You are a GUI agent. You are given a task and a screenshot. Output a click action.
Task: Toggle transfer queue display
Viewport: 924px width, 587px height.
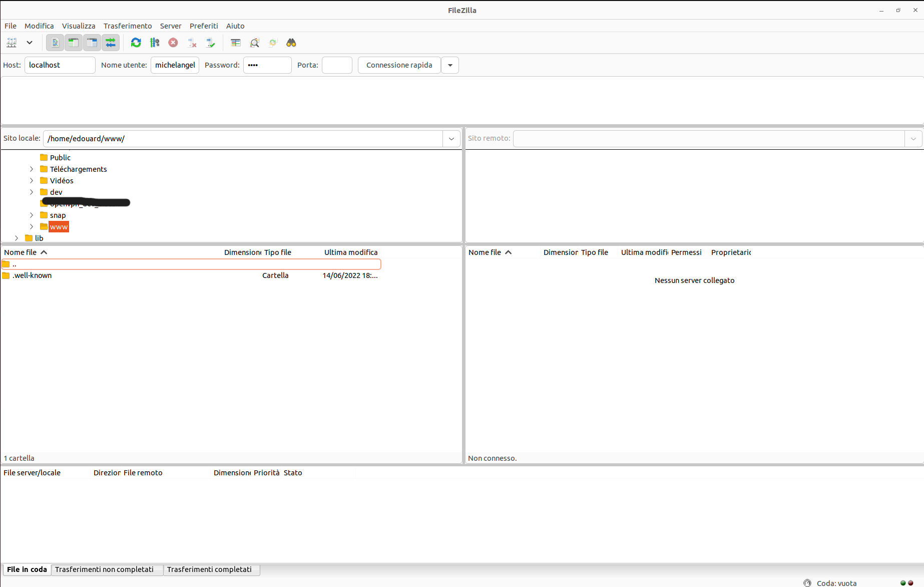point(111,43)
